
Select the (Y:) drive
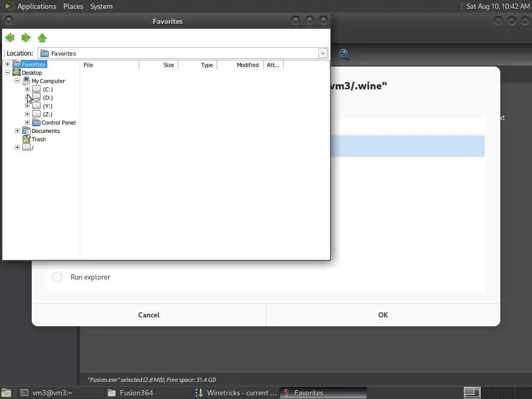(x=48, y=106)
